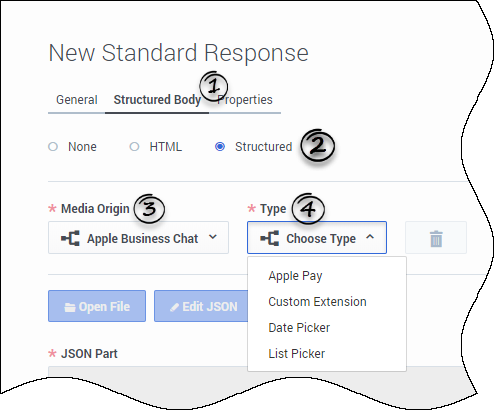The height and width of the screenshot is (411, 495).
Task: Pick Date Picker in the dropdown list
Action: [299, 328]
